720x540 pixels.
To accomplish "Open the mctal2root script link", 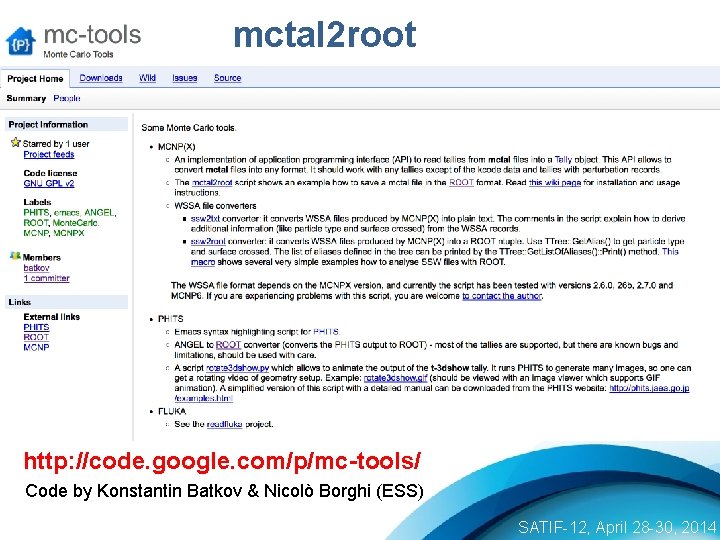I will pos(212,182).
